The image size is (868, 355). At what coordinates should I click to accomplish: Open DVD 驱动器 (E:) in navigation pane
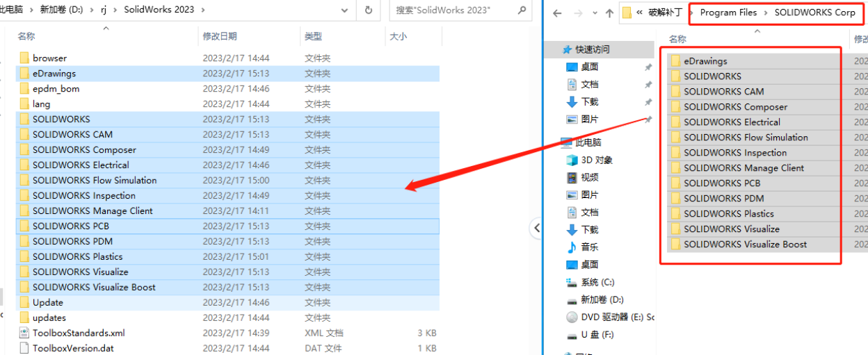pos(611,317)
